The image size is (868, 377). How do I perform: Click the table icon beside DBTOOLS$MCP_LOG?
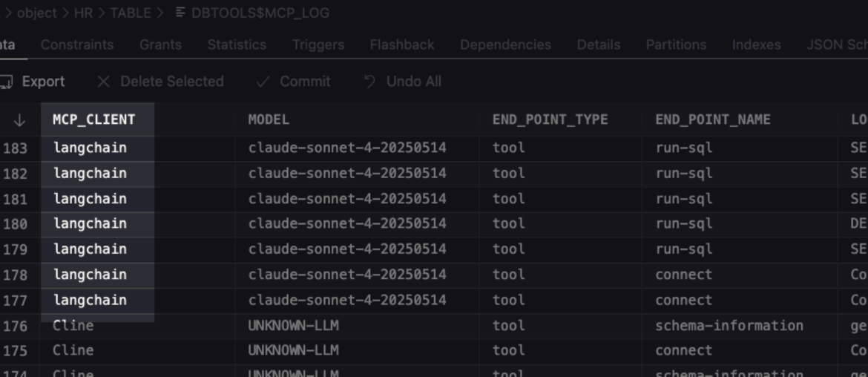[180, 13]
